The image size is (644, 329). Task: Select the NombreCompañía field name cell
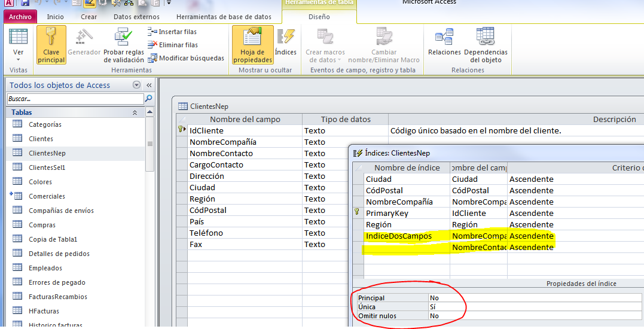[245, 142]
